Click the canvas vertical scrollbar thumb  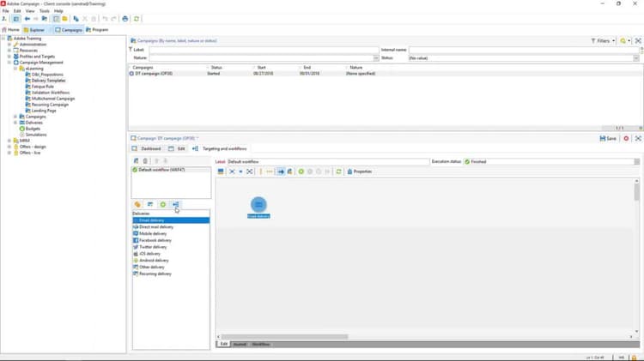636,192
